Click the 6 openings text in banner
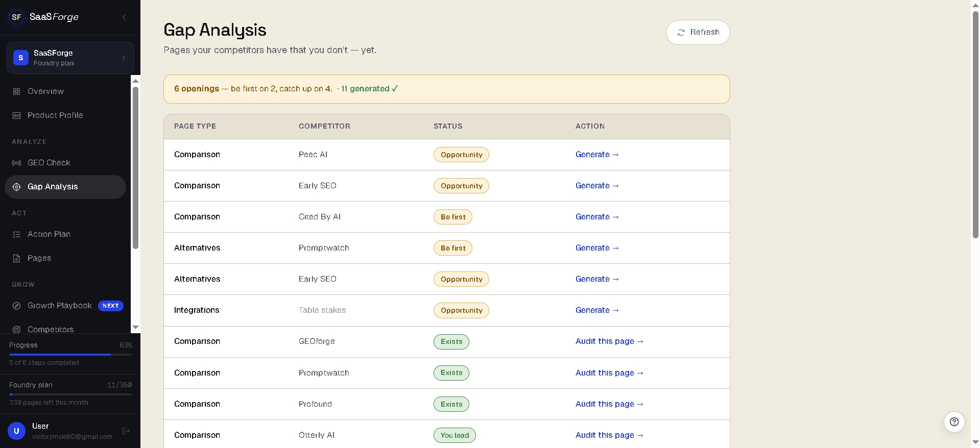 click(197, 89)
